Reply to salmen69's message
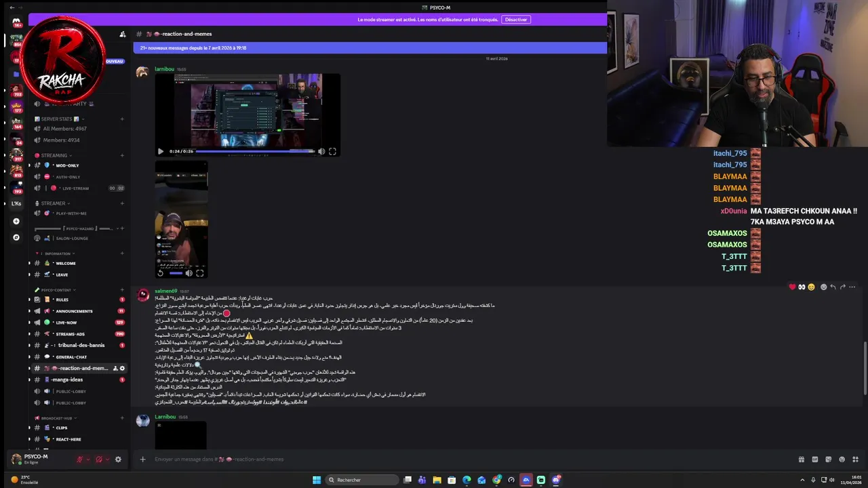The width and height of the screenshot is (868, 488). click(833, 287)
